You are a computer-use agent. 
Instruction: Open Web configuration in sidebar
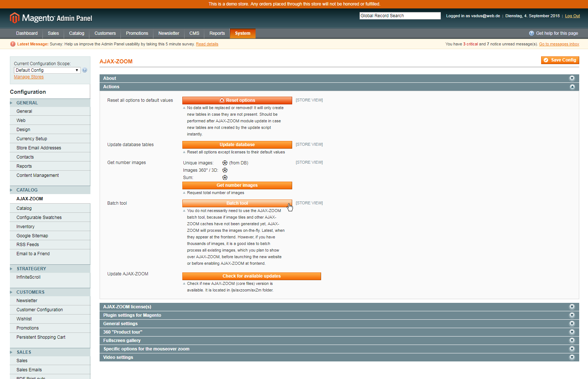click(50, 120)
